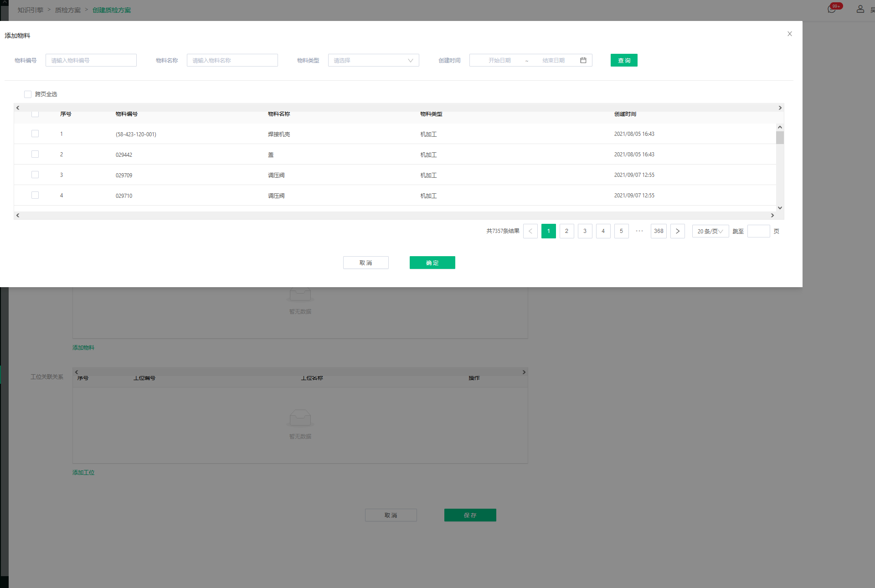The width and height of the screenshot is (875, 588).
Task: Go to page 3 in pagination
Action: [x=585, y=231]
